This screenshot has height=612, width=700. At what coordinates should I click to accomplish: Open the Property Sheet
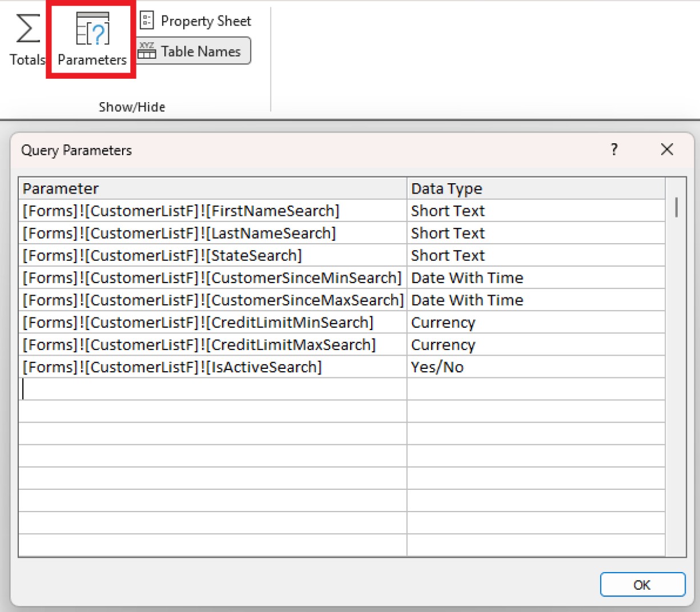[x=195, y=21]
